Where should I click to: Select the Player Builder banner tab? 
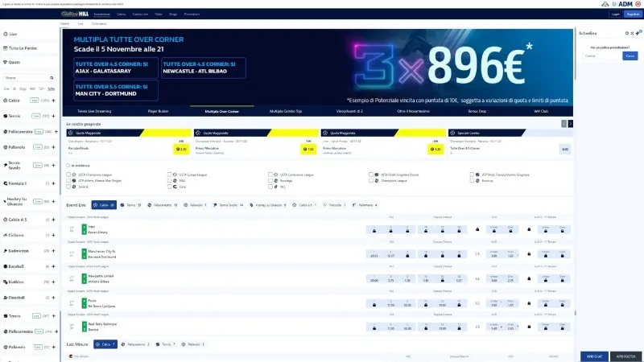point(158,111)
